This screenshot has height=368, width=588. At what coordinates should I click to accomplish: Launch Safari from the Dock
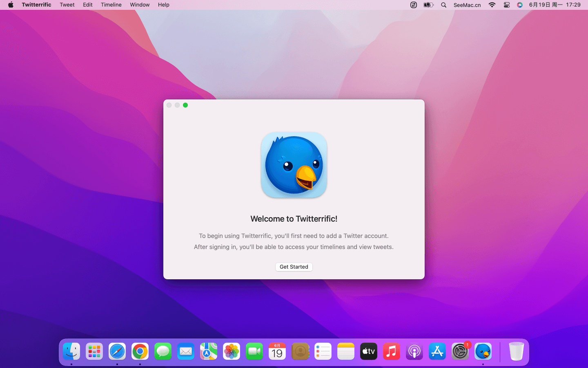click(x=117, y=351)
